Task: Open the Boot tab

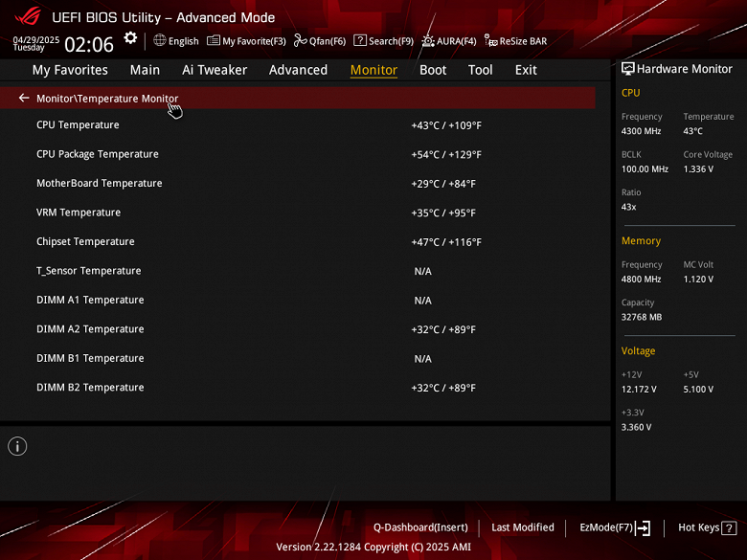Action: click(x=433, y=70)
